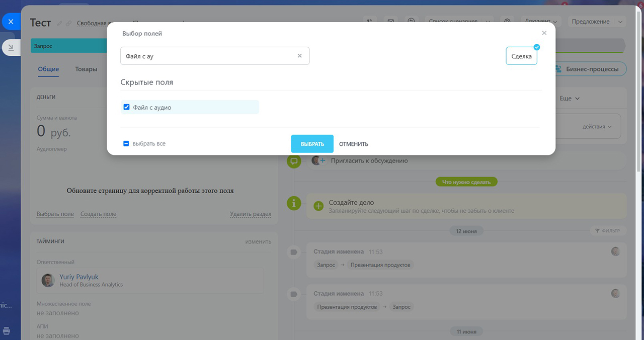
Task: Open the Общие tab
Action: click(48, 69)
